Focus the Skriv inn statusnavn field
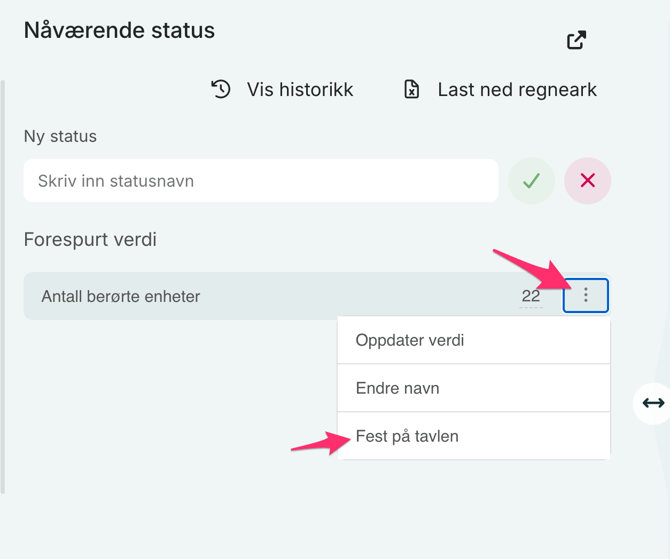The width and height of the screenshot is (670, 559). [x=260, y=181]
